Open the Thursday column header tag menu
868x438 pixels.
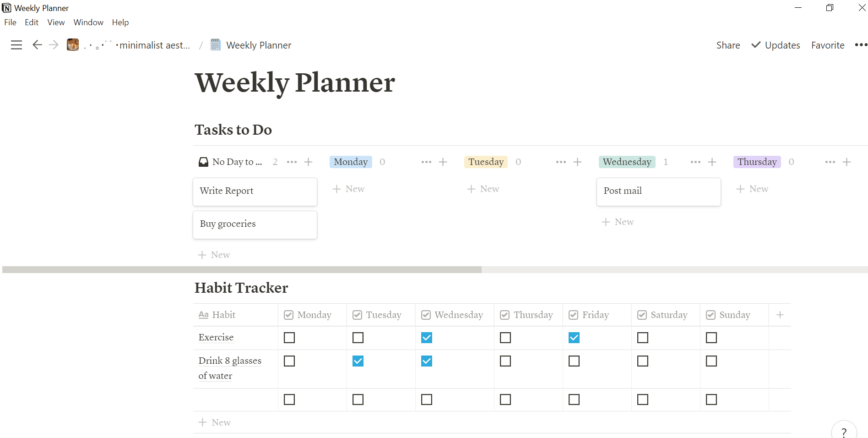click(756, 162)
